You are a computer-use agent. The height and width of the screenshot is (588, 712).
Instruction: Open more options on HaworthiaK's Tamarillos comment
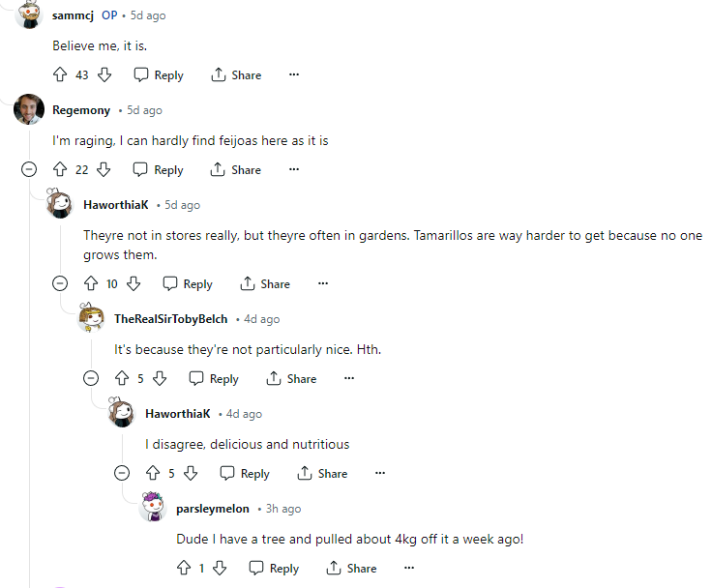[323, 283]
